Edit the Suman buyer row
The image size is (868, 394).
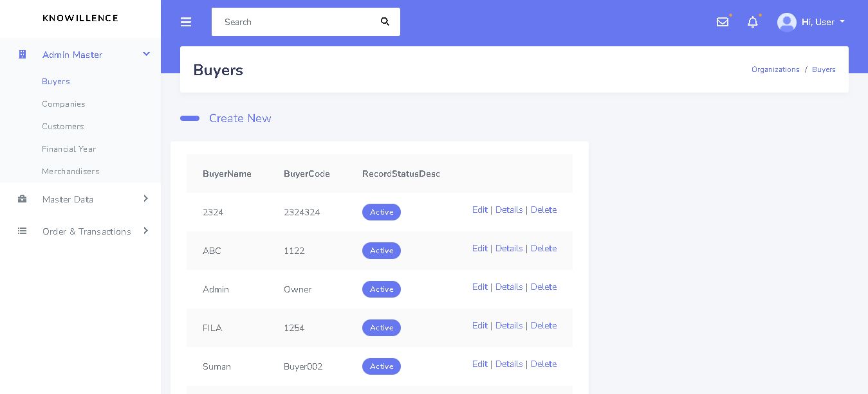tap(480, 364)
